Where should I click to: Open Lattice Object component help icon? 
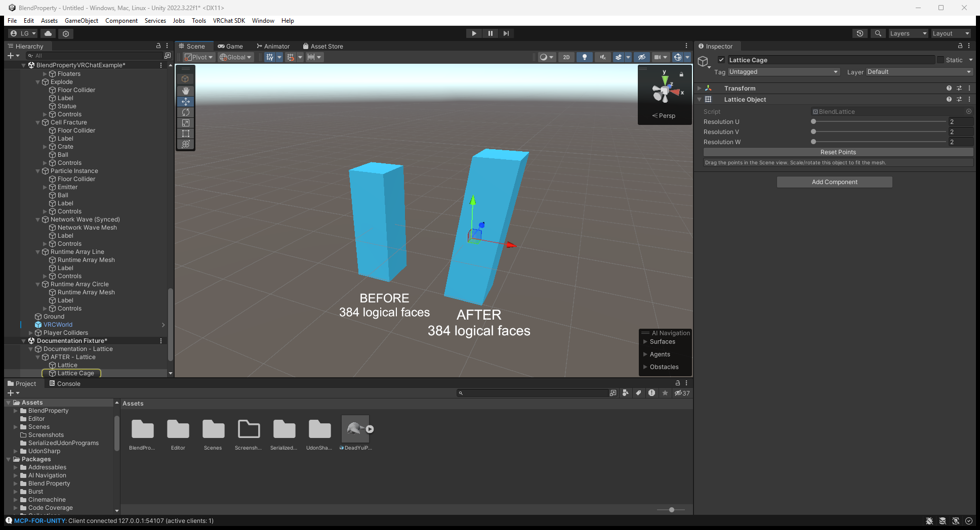coord(949,100)
